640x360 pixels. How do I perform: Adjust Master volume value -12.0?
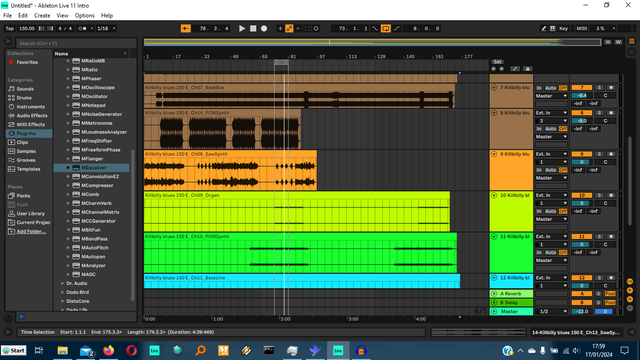[582, 311]
